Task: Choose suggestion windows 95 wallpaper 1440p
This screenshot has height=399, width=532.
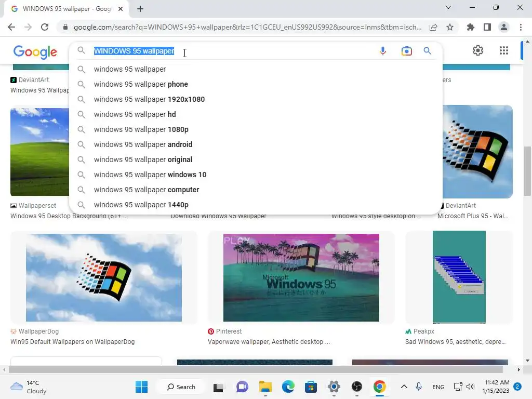Action: coord(256,205)
